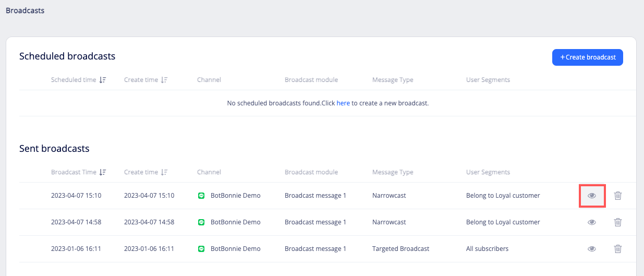The image size is (644, 276).
Task: View the 2023-04-07 15:10 broadcast details
Action: coord(592,196)
